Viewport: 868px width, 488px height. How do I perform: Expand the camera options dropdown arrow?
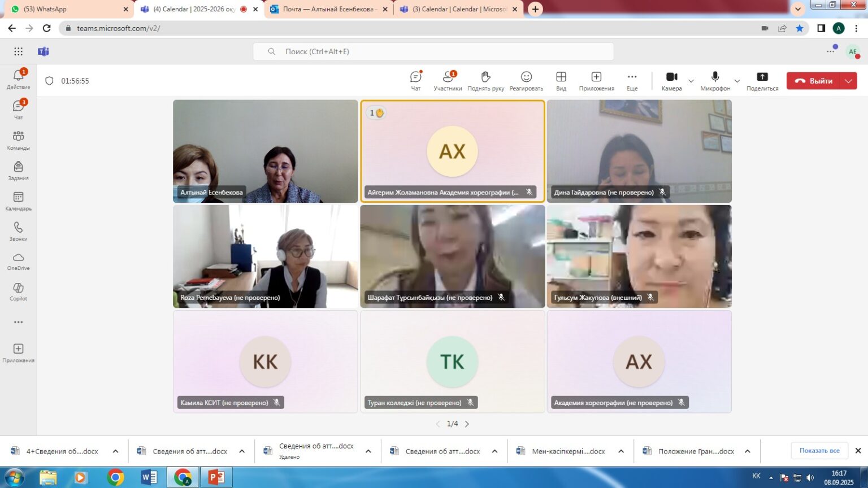[691, 81]
